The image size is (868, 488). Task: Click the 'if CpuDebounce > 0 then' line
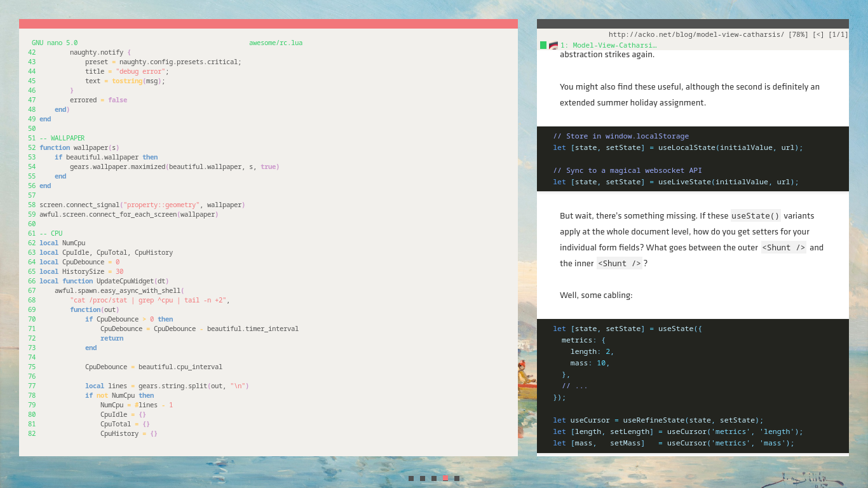(x=129, y=319)
